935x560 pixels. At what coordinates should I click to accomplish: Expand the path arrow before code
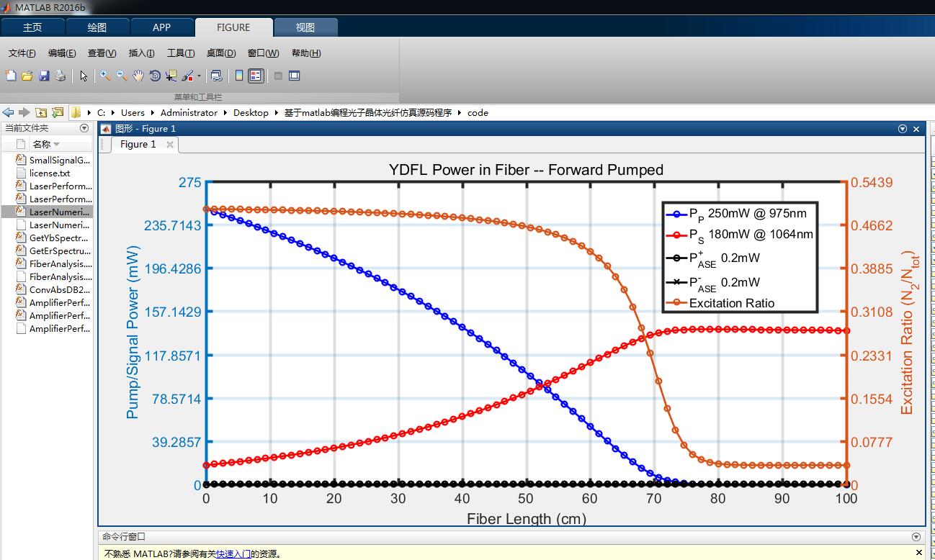[460, 113]
